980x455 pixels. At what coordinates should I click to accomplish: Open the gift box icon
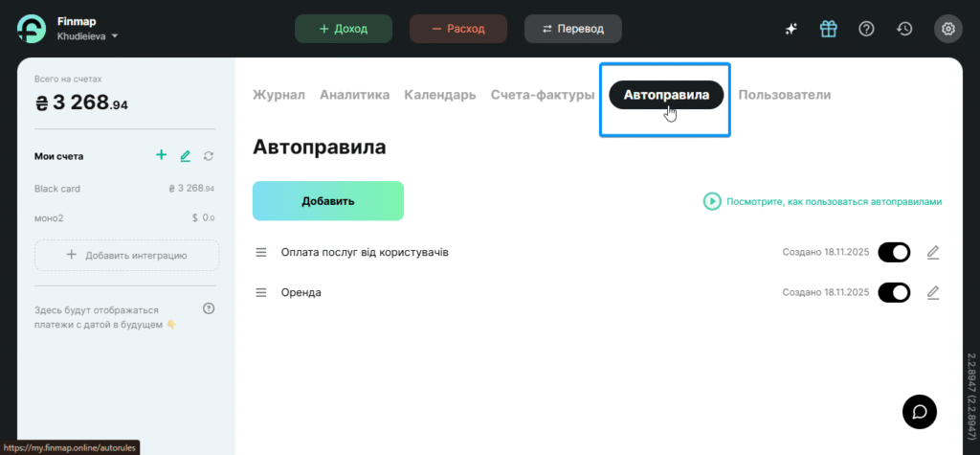[829, 29]
